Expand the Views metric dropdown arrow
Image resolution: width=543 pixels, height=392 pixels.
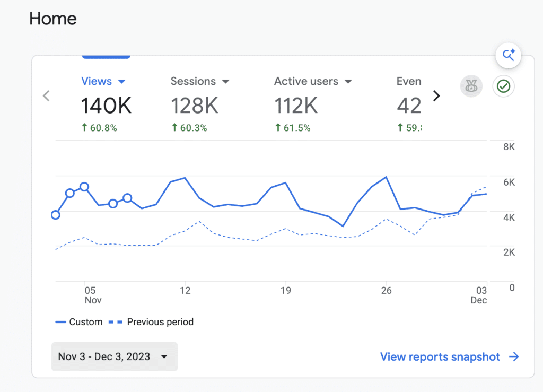121,82
